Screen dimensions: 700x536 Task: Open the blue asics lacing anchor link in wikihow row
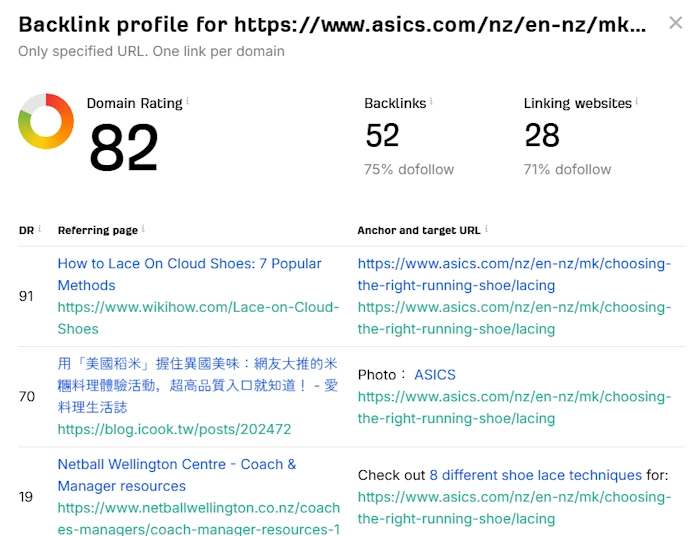tap(514, 274)
